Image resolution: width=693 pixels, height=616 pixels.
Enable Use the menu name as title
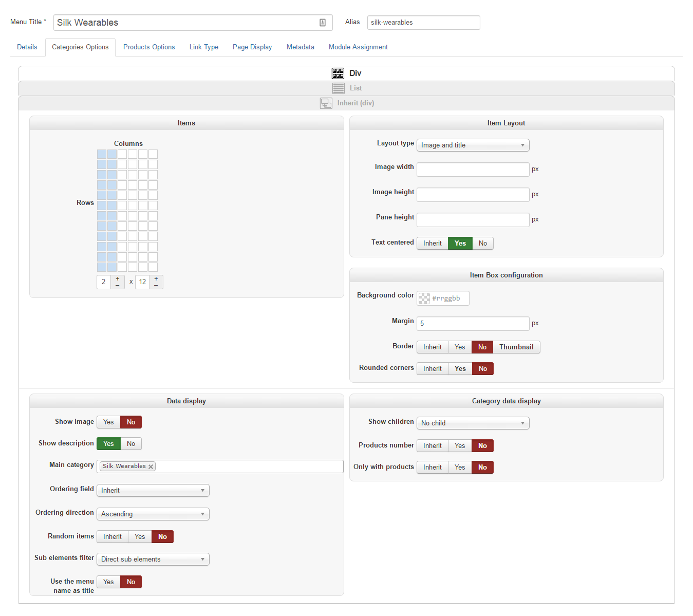point(108,582)
